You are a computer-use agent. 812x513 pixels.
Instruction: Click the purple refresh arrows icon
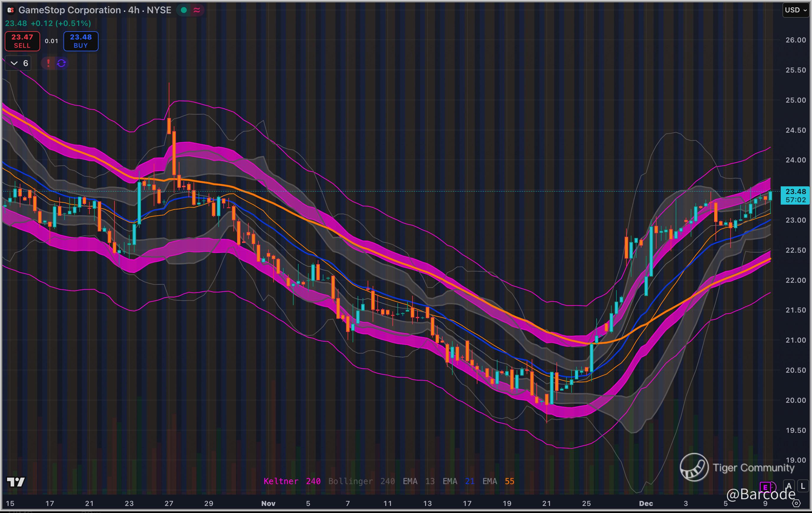coord(61,63)
